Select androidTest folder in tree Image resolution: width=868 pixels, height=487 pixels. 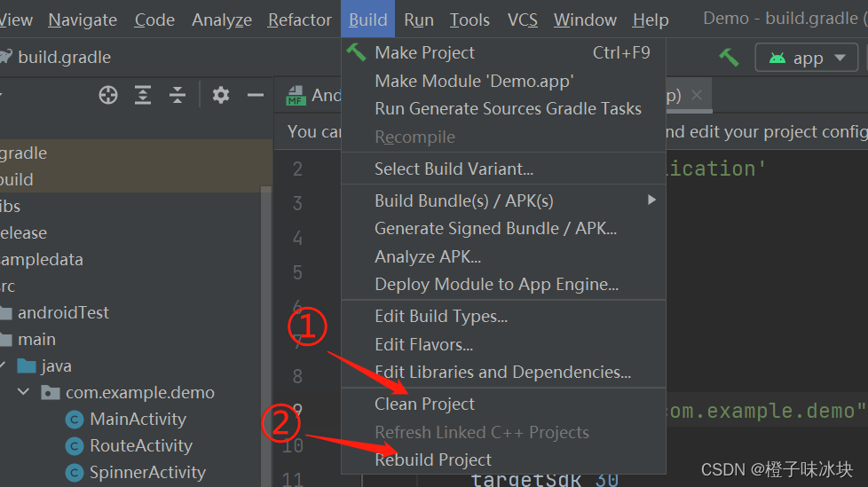click(63, 312)
